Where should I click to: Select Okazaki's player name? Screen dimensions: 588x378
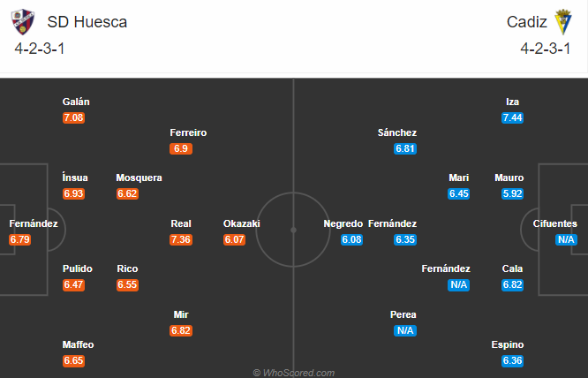tap(241, 223)
